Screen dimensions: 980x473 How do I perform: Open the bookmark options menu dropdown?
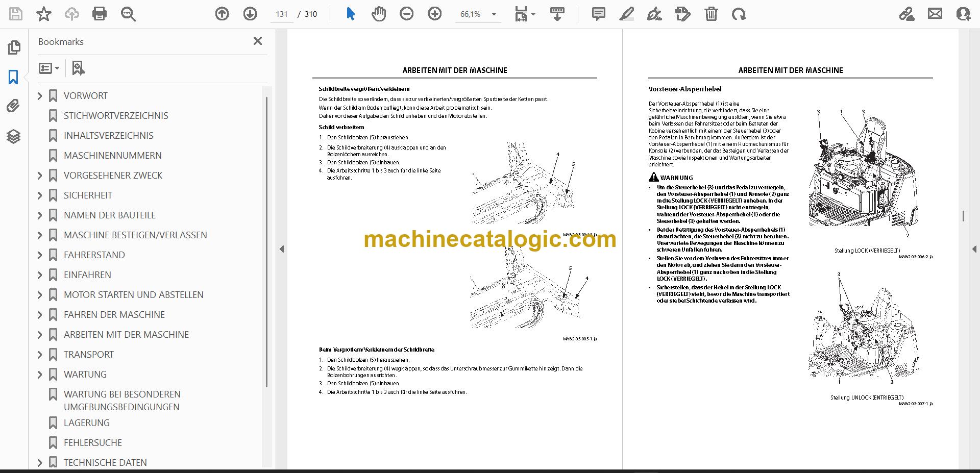click(x=49, y=68)
